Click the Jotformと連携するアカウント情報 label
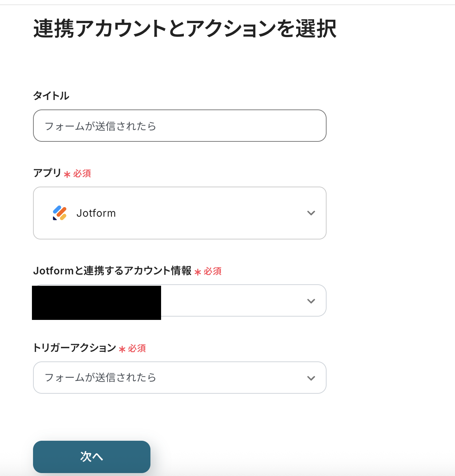The width and height of the screenshot is (455, 476). [x=112, y=271]
